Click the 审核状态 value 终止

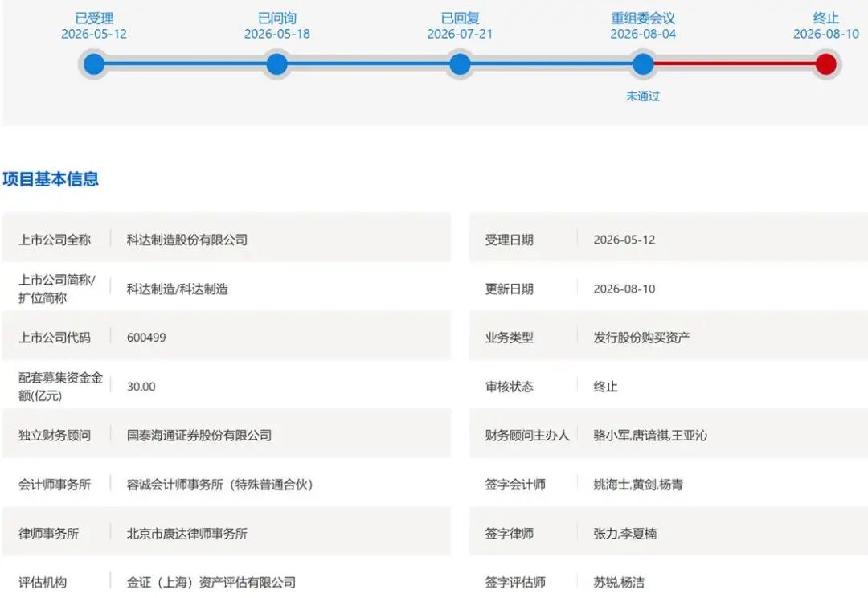605,387
